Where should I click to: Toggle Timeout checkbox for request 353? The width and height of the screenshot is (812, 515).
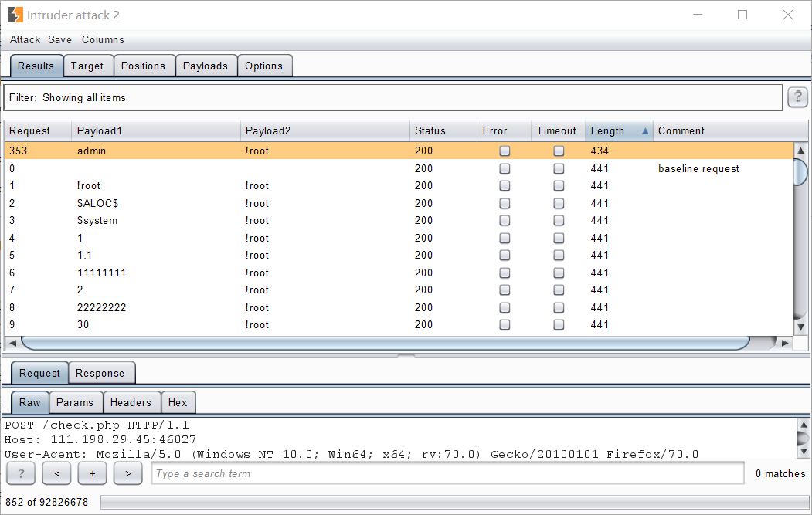point(559,151)
